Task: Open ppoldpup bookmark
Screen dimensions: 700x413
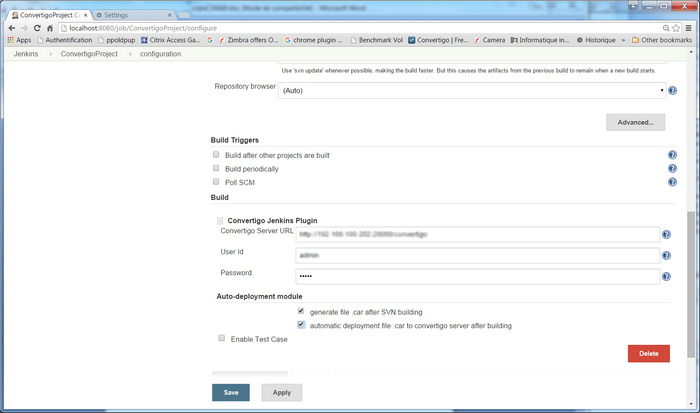Action: tap(117, 40)
